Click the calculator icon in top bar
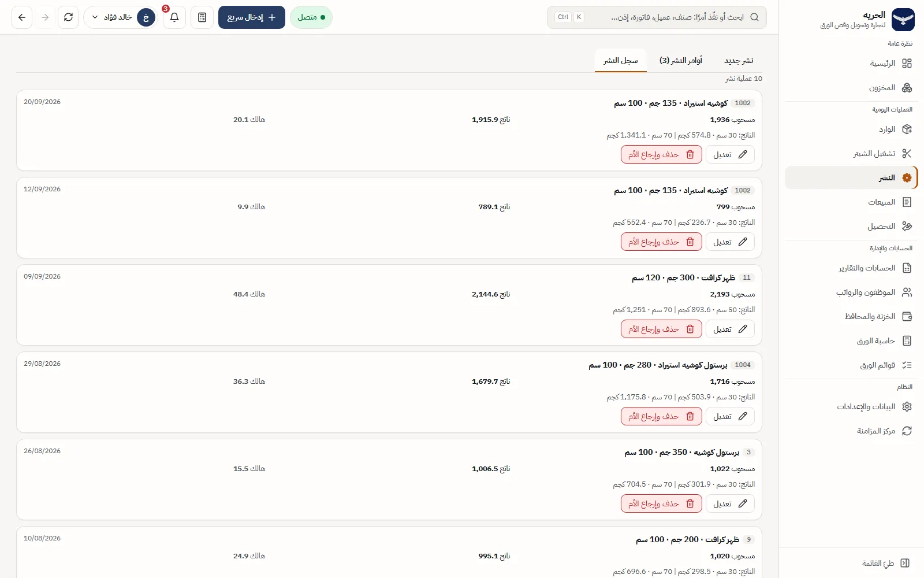Screen dimensions: 924x578 (x=202, y=17)
